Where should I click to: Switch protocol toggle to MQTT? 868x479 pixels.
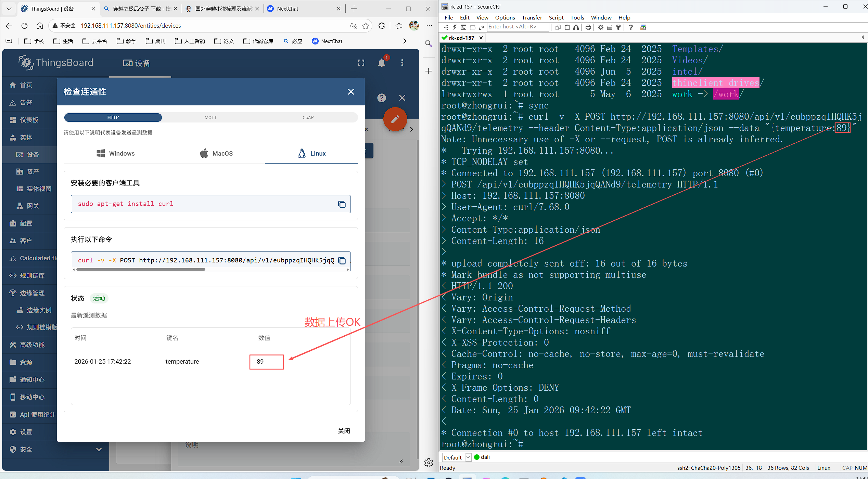point(210,117)
